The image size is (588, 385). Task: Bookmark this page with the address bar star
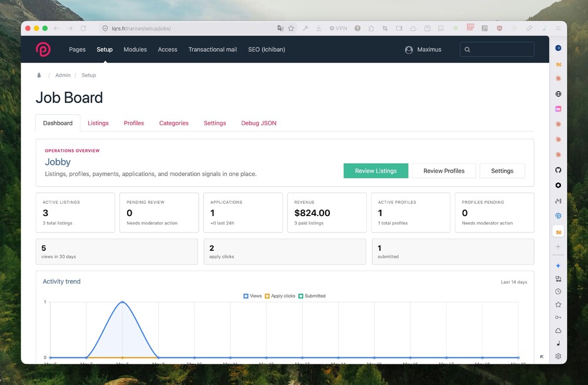click(291, 28)
